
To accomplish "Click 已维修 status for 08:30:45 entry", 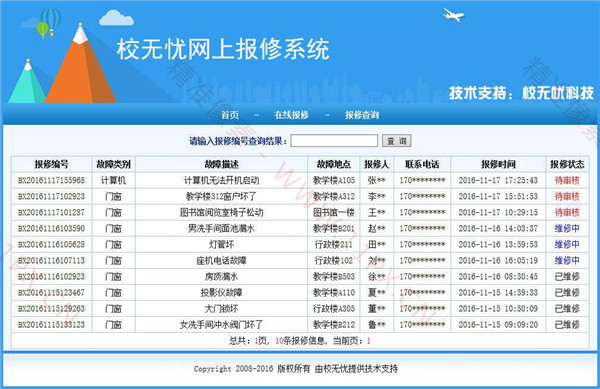I will 567,277.
